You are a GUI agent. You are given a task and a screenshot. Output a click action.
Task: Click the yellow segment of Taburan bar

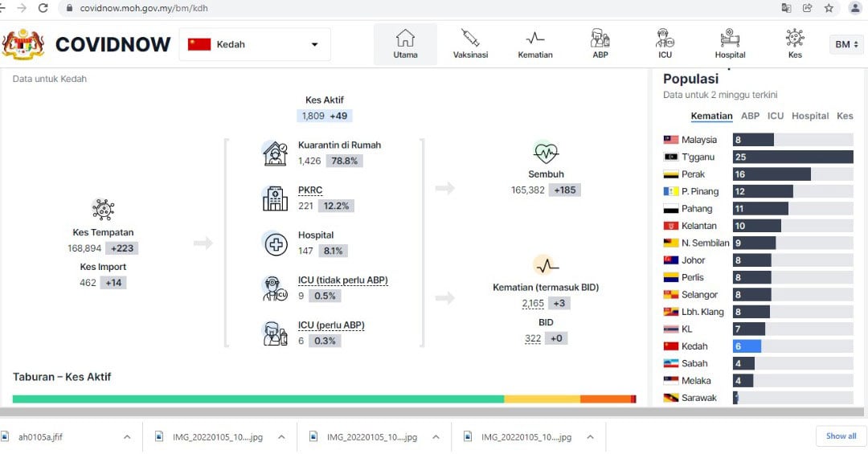[542, 399]
